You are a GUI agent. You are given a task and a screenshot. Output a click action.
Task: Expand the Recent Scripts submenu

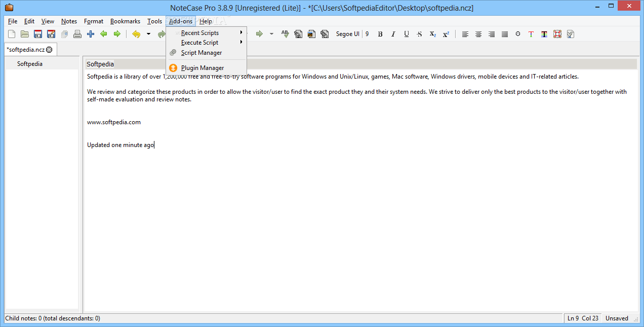(x=206, y=33)
